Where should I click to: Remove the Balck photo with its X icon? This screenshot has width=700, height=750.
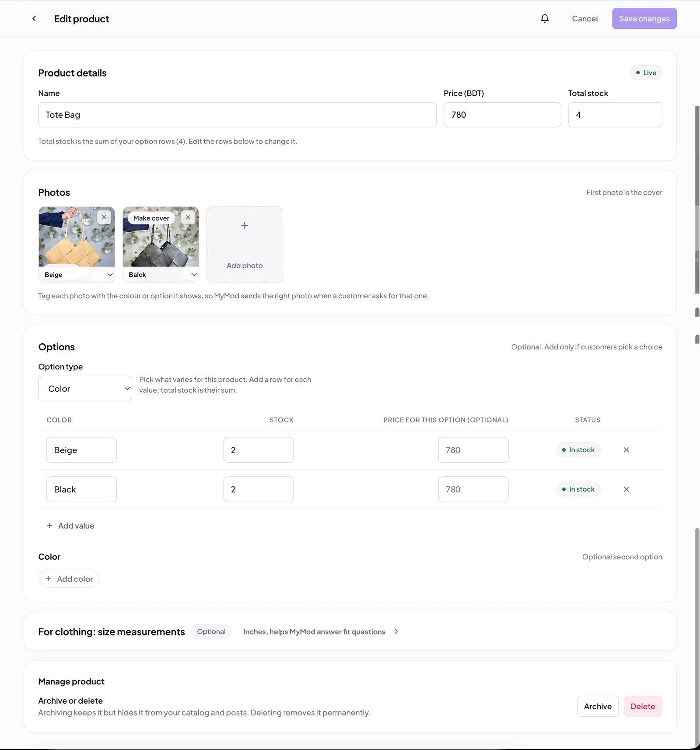(x=188, y=217)
